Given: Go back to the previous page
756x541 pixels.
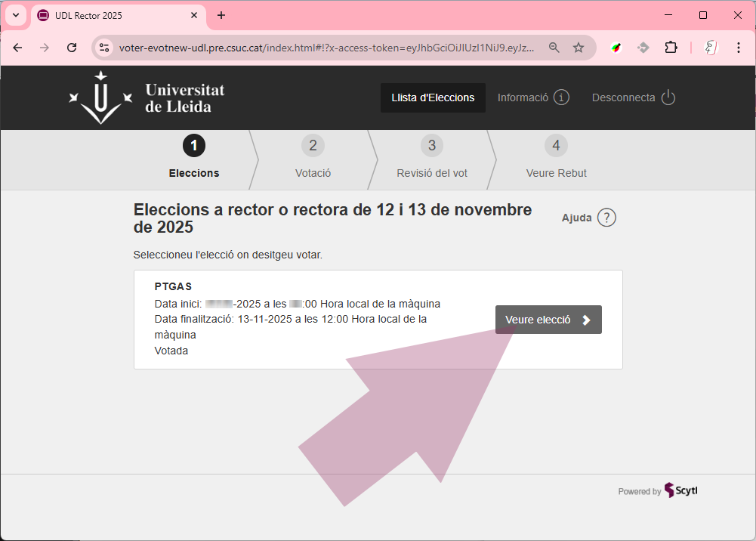Looking at the screenshot, I should (x=17, y=48).
